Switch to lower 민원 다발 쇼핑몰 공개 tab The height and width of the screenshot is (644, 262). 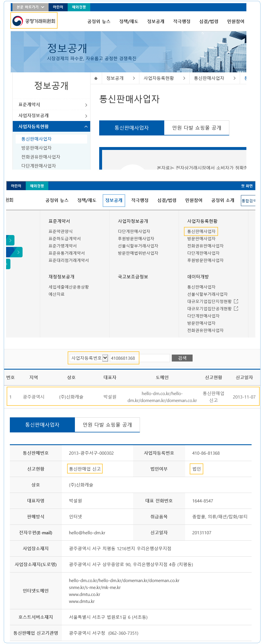[107, 425]
